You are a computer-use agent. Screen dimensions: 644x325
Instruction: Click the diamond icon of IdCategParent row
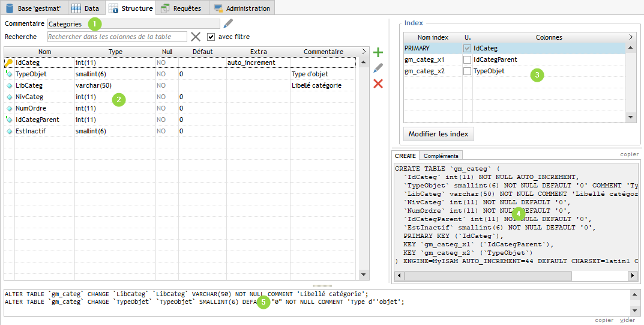(x=9, y=120)
